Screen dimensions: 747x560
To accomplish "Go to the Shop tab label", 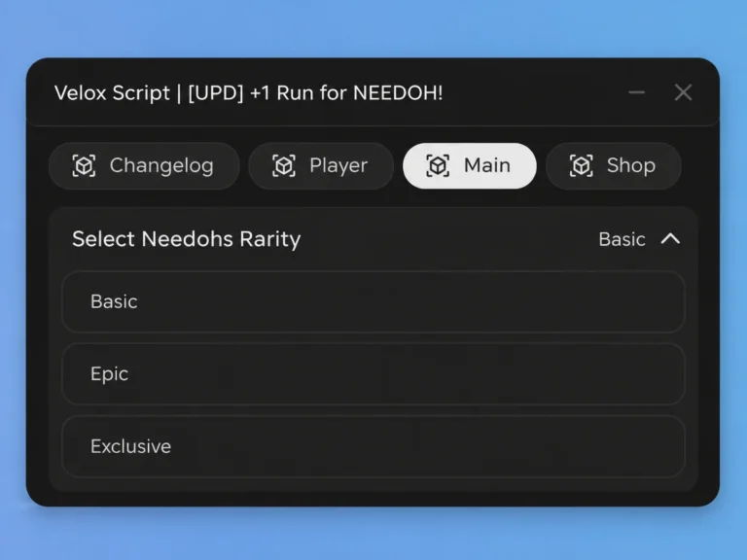I will [x=630, y=166].
